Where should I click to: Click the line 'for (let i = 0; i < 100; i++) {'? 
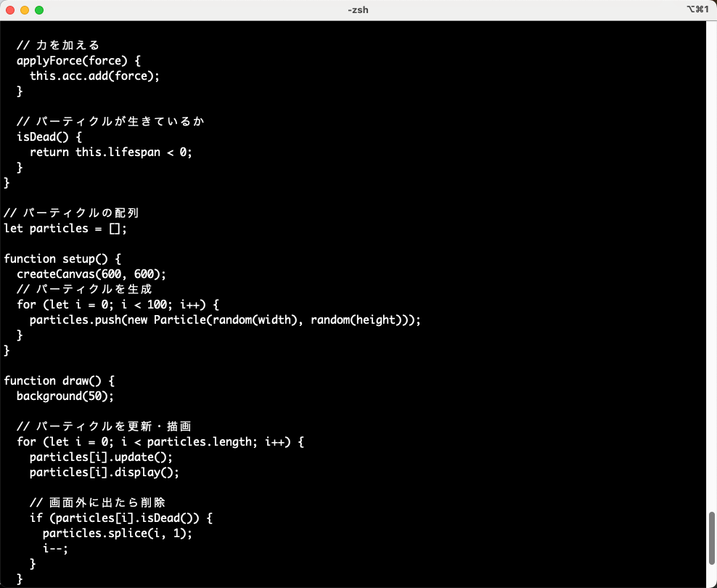118,304
